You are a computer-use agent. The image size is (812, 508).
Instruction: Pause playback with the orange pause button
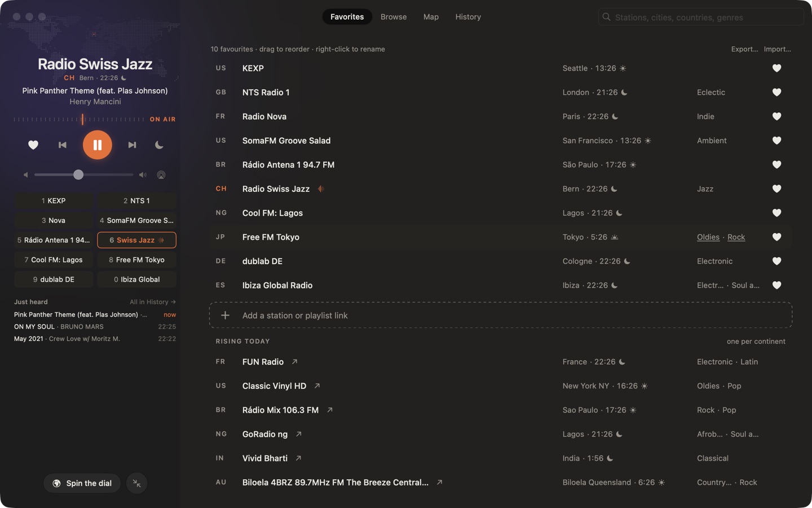point(98,145)
